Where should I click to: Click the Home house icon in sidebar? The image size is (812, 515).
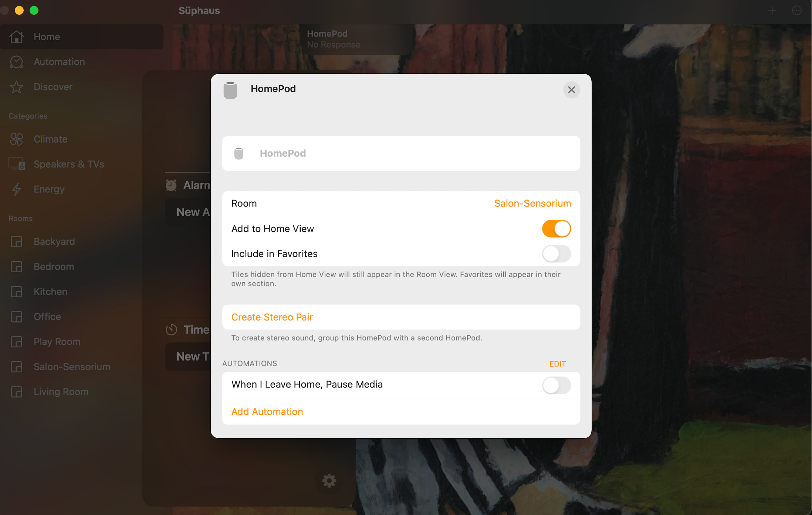click(17, 37)
